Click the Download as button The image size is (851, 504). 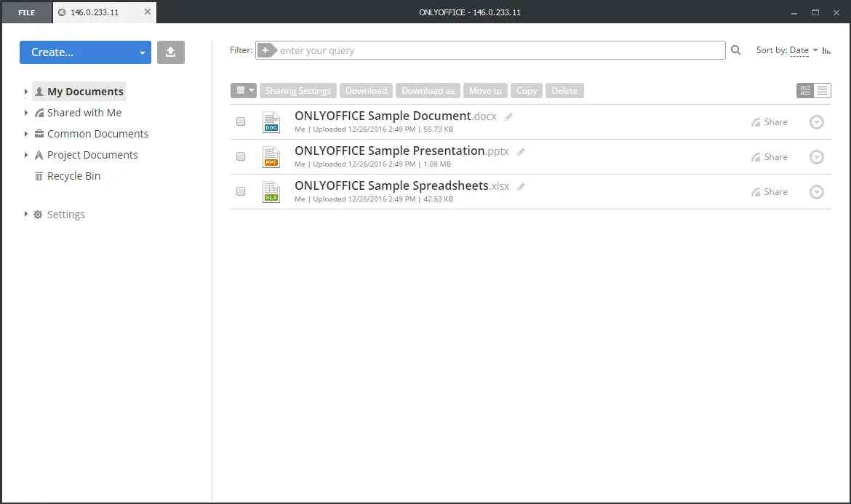[428, 91]
